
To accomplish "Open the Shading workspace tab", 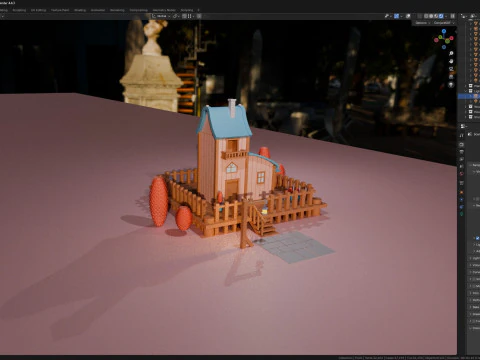I will click(x=80, y=10).
